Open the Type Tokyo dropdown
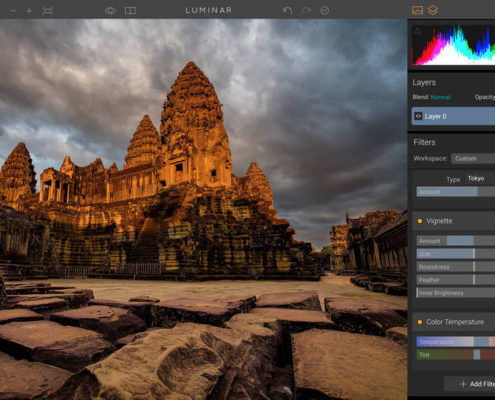Image resolution: width=495 pixels, height=400 pixels. pos(476,178)
